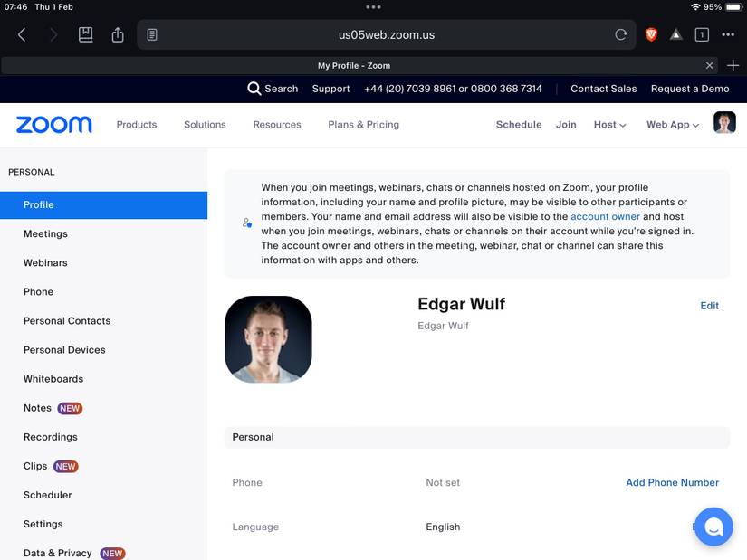This screenshot has height=560, width=747.
Task: Open the browser three-dot menu
Action: 728,35
